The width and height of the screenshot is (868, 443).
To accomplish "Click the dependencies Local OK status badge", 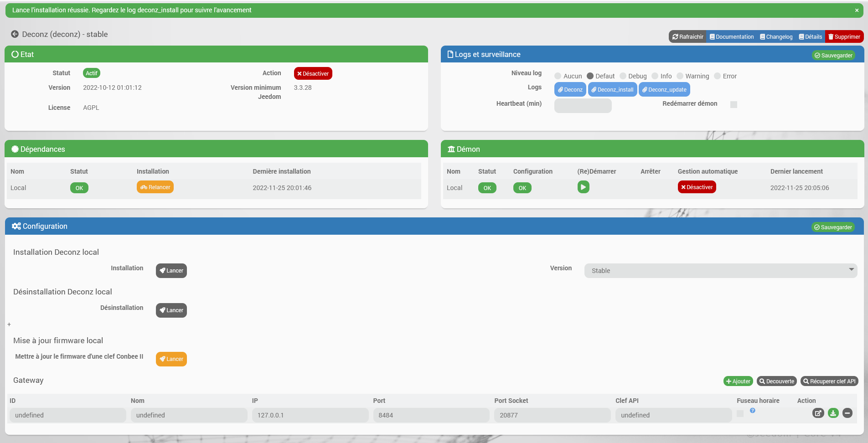I will point(79,188).
